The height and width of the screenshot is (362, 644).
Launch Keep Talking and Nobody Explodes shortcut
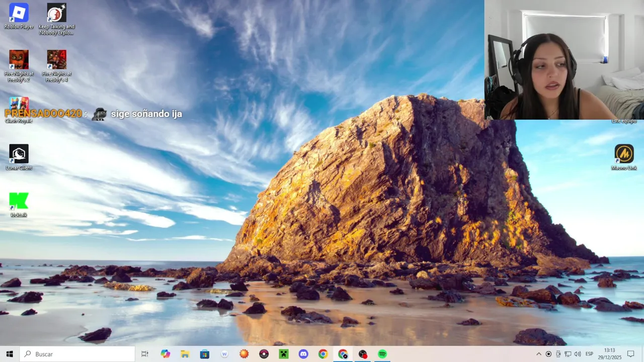click(x=56, y=19)
